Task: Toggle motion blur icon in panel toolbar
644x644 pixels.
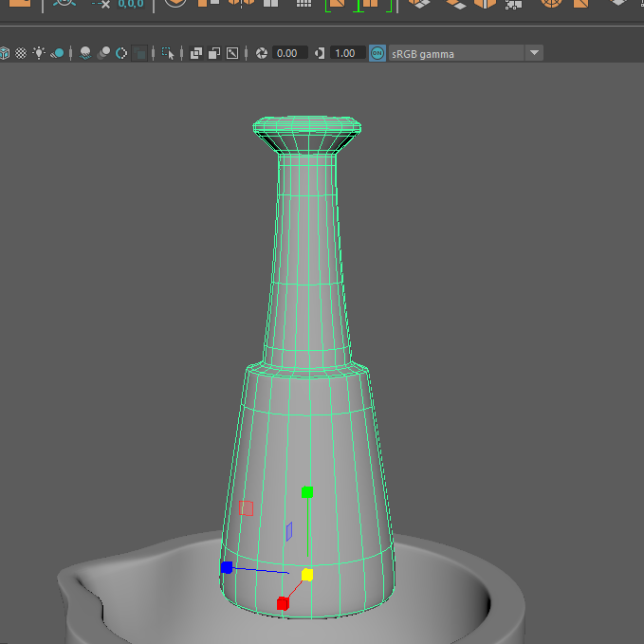Action: coord(103,53)
